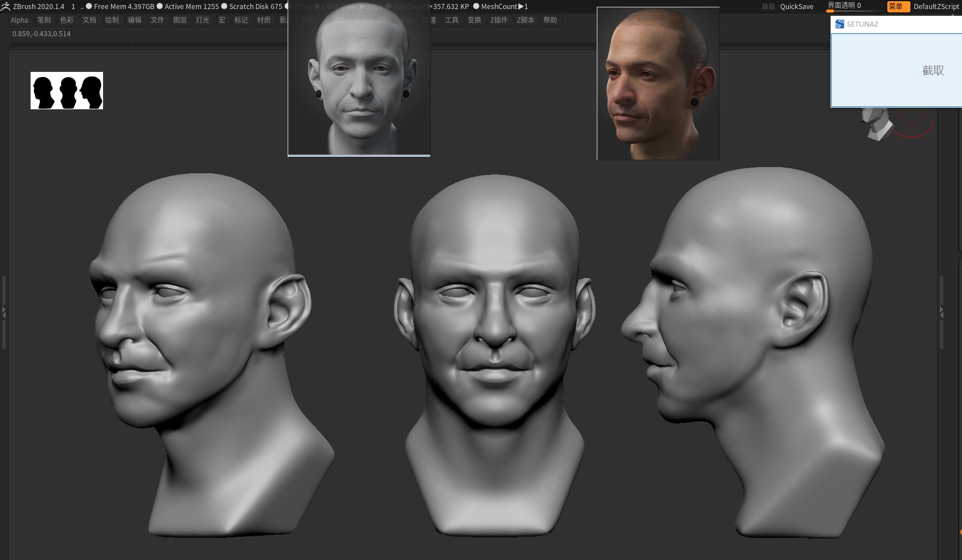Click the side-profile sculpted head model
Image resolution: width=962 pixels, height=560 pixels.
pyautogui.click(x=753, y=352)
